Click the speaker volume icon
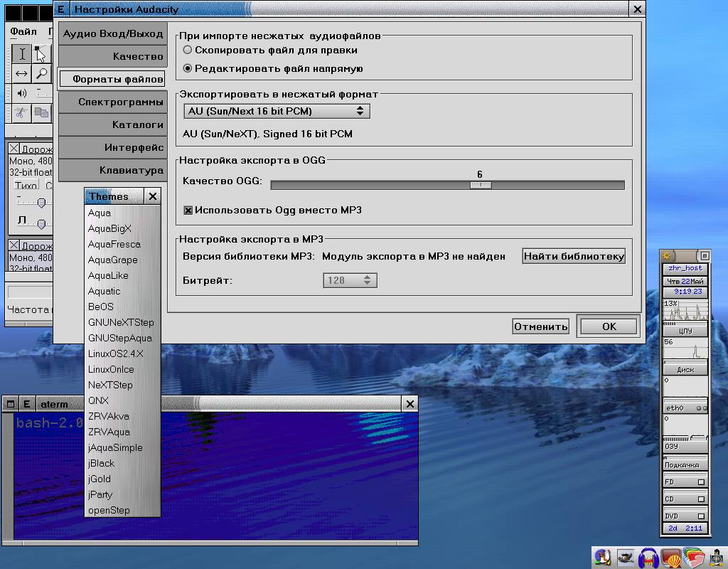Screen dimensions: 728x569 coord(21,93)
